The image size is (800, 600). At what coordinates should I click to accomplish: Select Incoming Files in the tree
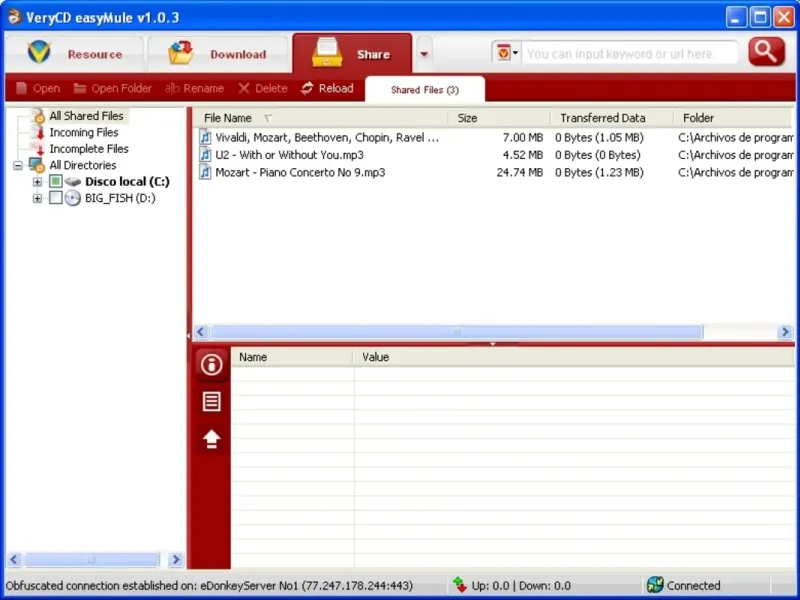83,132
